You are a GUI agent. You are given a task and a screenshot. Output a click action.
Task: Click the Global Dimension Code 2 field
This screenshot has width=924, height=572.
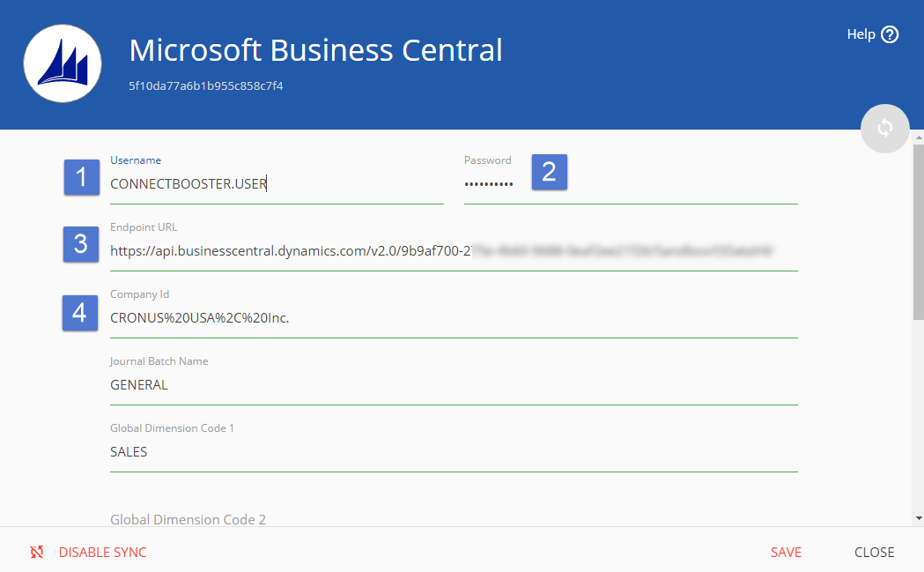[454, 519]
